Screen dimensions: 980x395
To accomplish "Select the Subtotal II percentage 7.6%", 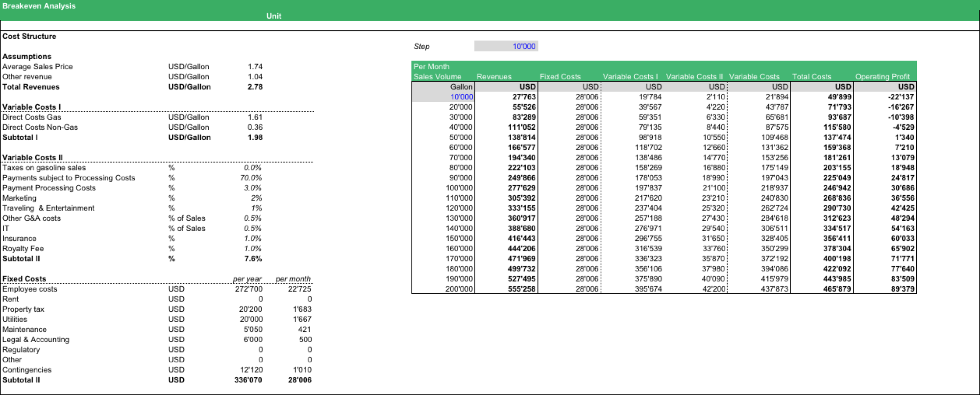I will click(x=253, y=259).
